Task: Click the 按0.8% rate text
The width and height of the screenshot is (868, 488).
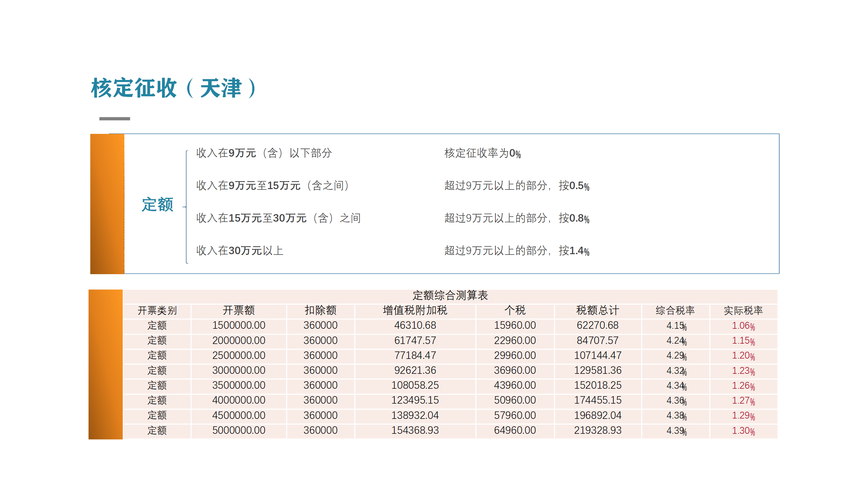Action: tap(574, 218)
